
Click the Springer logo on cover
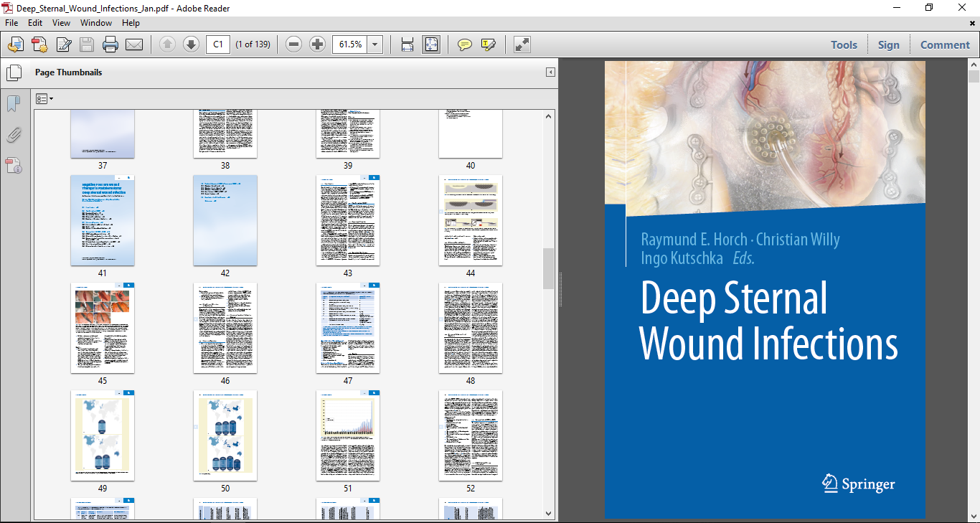pyautogui.click(x=859, y=484)
